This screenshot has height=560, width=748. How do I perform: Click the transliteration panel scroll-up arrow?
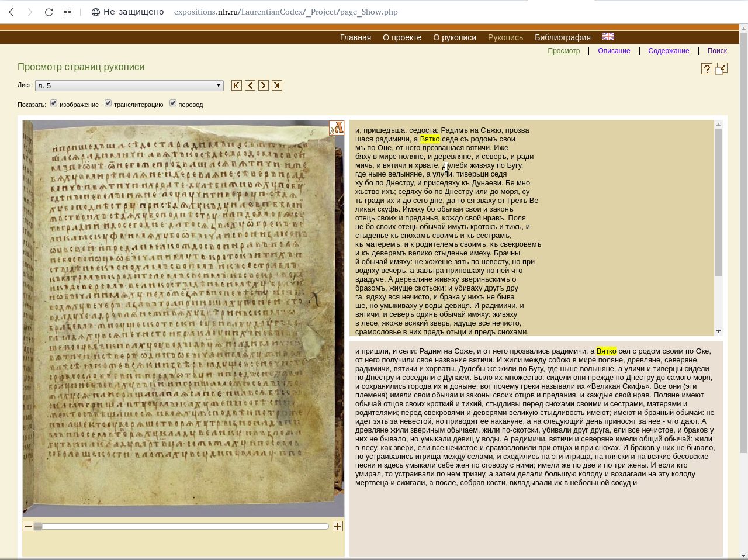point(718,124)
